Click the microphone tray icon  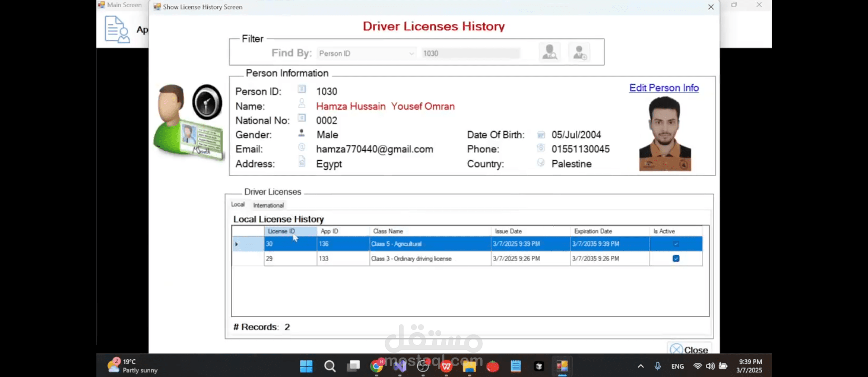pos(658,366)
